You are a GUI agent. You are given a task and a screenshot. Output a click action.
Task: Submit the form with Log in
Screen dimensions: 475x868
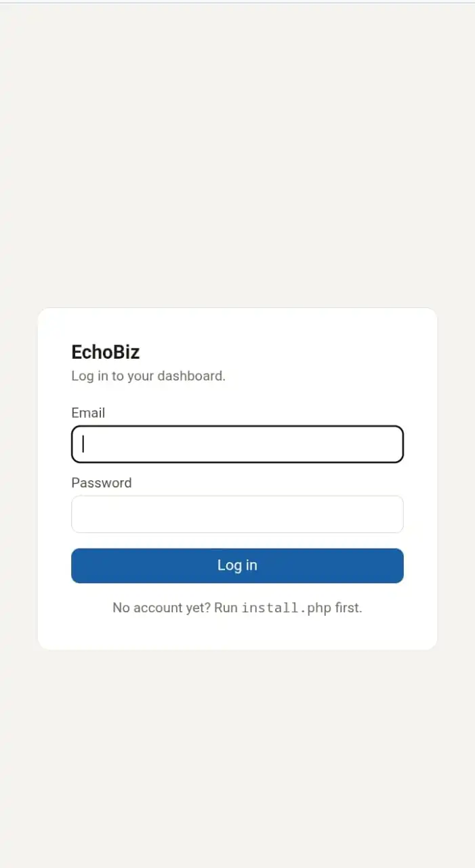point(237,566)
